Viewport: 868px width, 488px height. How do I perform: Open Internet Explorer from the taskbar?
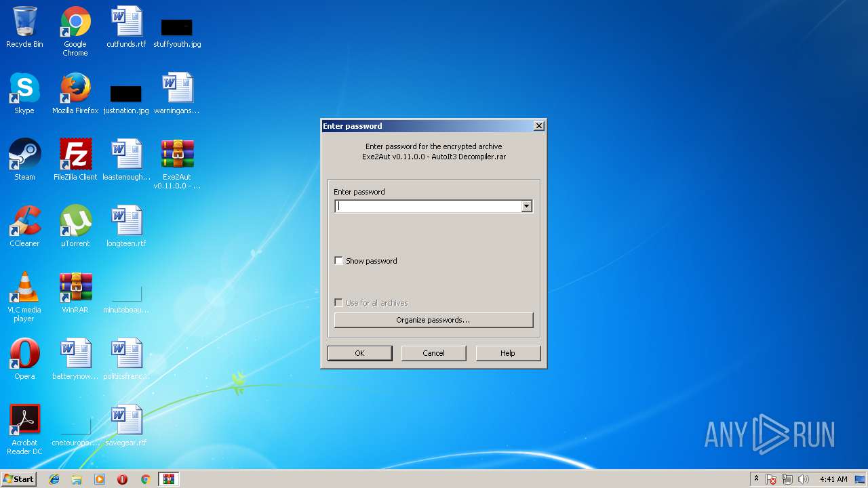[54, 479]
